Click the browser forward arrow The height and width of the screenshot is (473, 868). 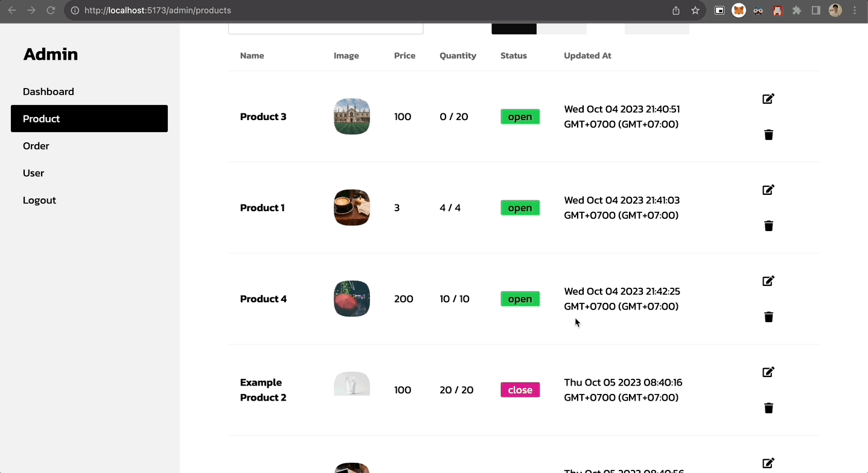coord(31,10)
